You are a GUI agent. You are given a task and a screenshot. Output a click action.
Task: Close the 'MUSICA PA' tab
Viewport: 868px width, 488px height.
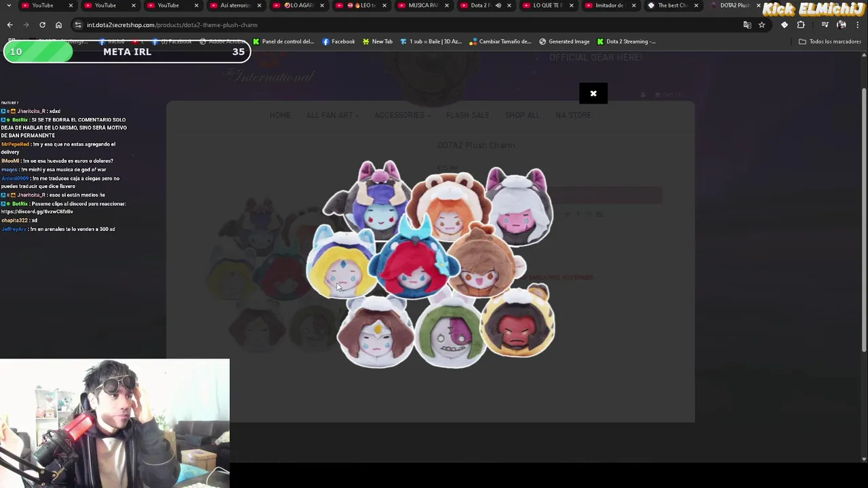point(446,5)
